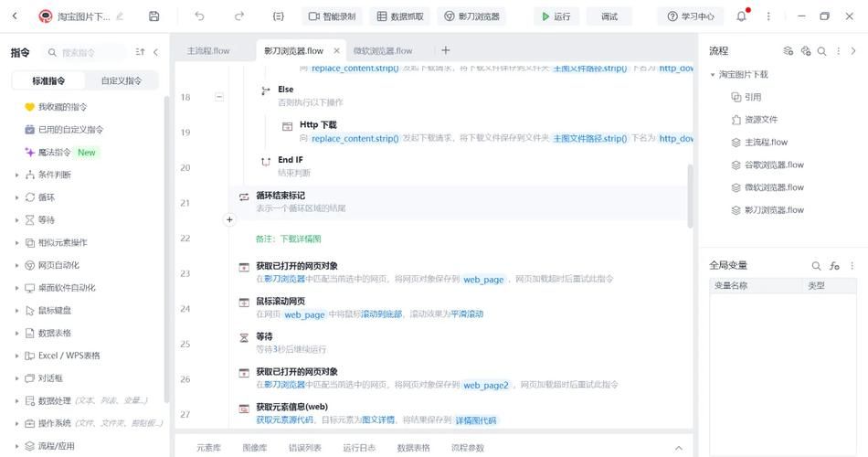Screen dimensions: 868x457
Task: Open 学习中心 learning center
Action: pos(691,16)
